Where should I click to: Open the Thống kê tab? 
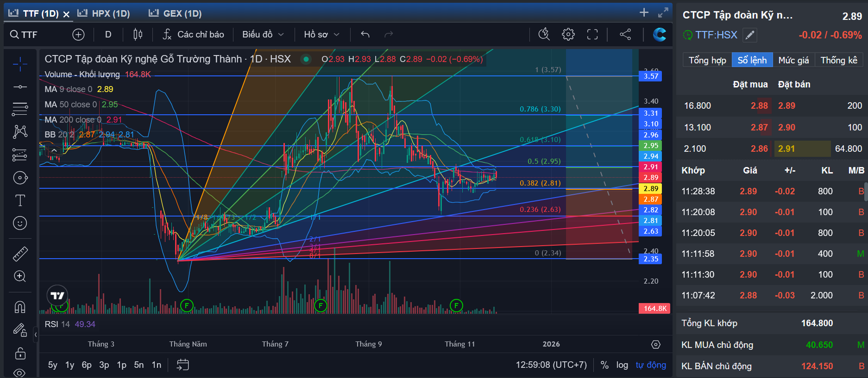click(839, 60)
